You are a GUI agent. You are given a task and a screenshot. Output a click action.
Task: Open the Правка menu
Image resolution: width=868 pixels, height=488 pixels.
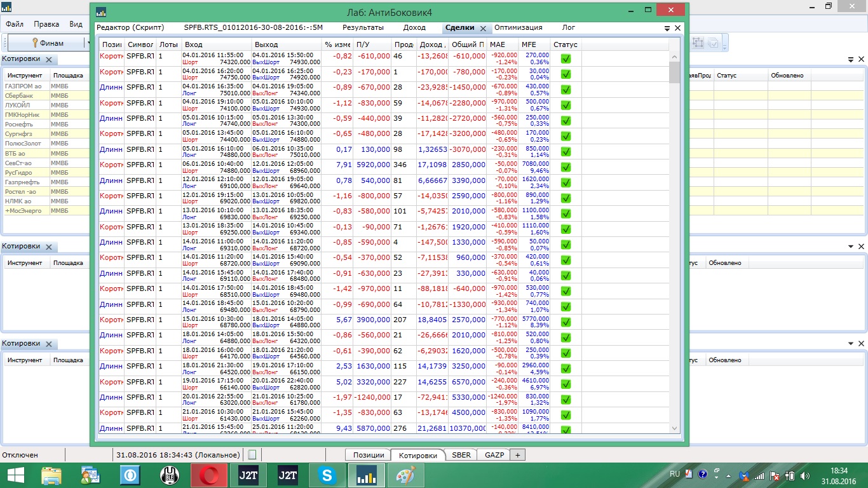(x=46, y=24)
